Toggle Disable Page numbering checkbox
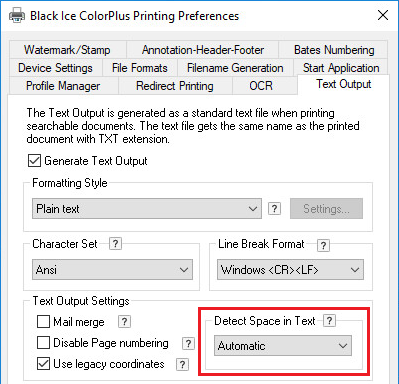 [43, 343]
